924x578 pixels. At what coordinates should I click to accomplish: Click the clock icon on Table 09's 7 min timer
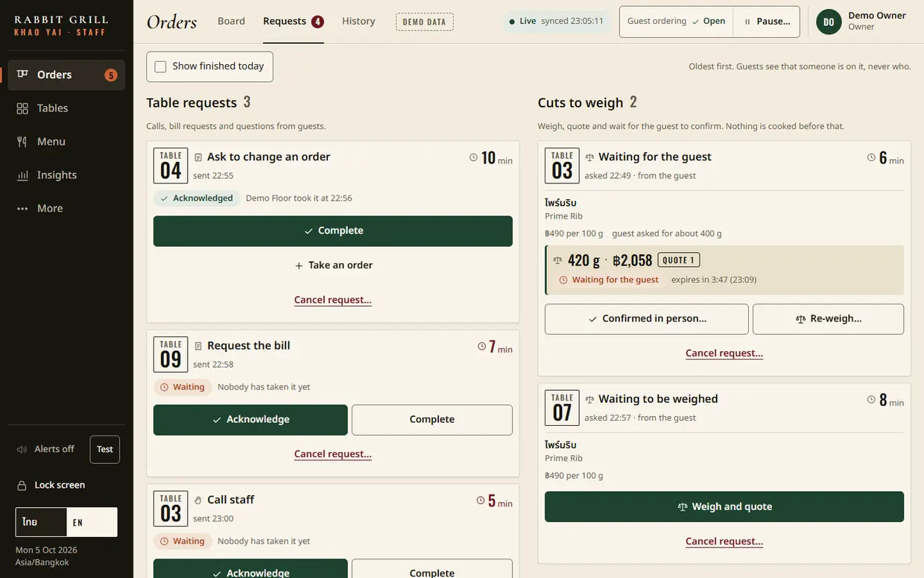(x=481, y=346)
